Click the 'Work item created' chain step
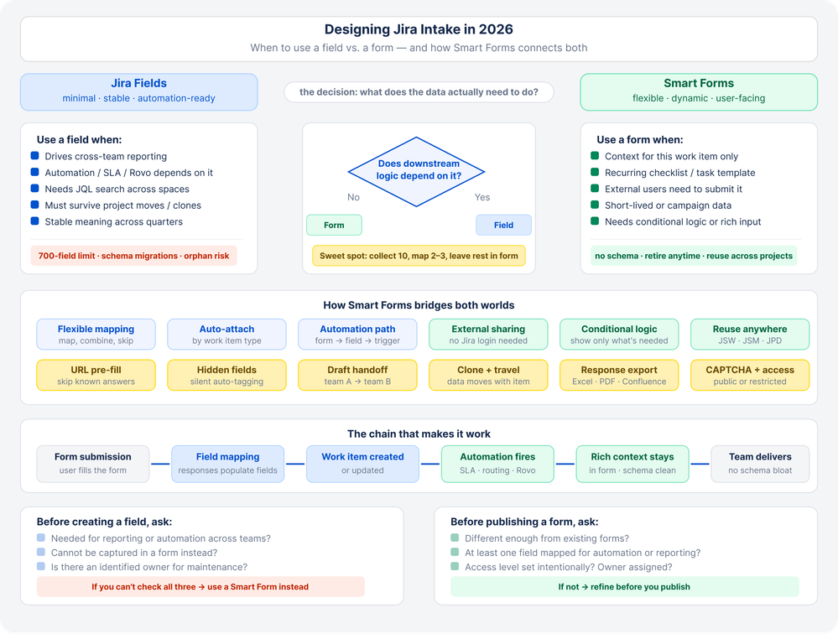 [x=362, y=464]
